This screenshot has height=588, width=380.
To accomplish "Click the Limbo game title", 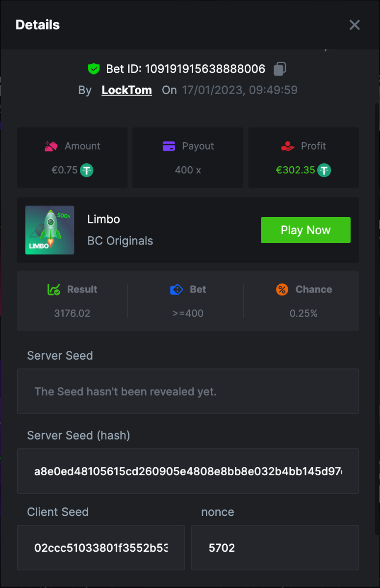I will click(103, 219).
